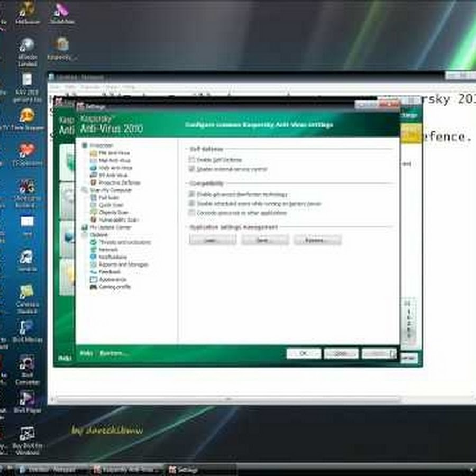Toggle Disable external service control checkbox
The image size is (476, 476).
(x=191, y=169)
